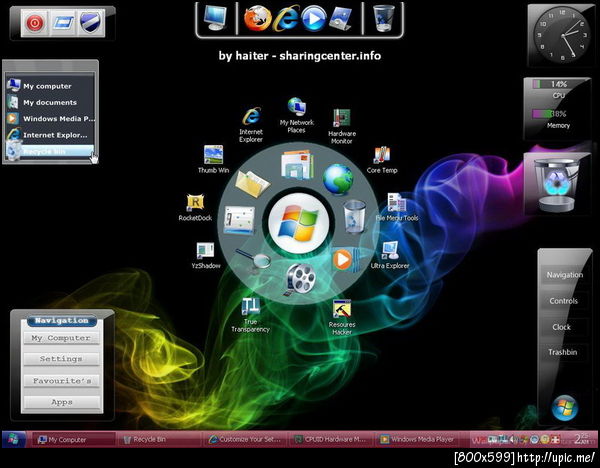Viewport: 600px width, 468px height.
Task: Click the film reel icon in circular dock
Action: tap(301, 279)
